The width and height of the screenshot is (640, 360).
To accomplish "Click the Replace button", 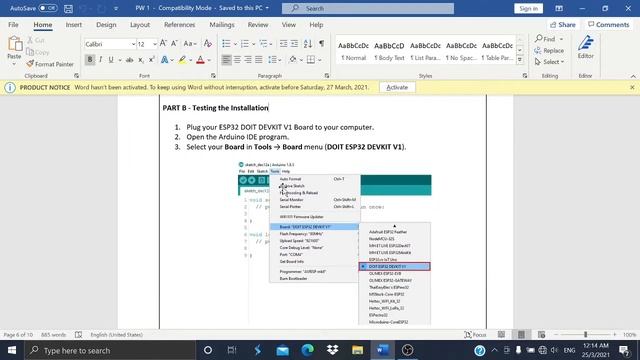I will (549, 51).
